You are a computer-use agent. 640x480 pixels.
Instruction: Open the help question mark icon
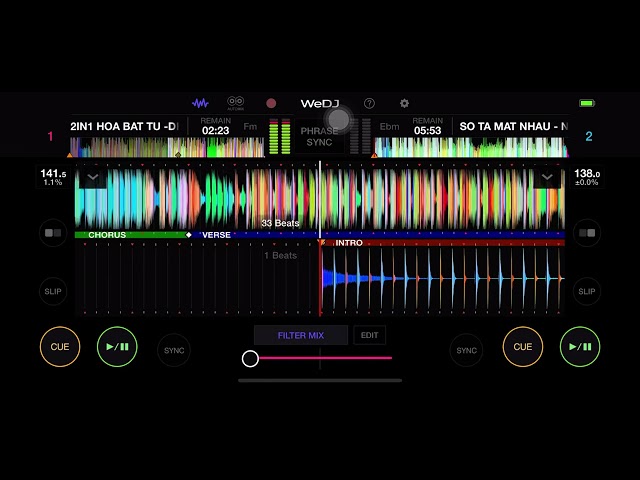(369, 103)
